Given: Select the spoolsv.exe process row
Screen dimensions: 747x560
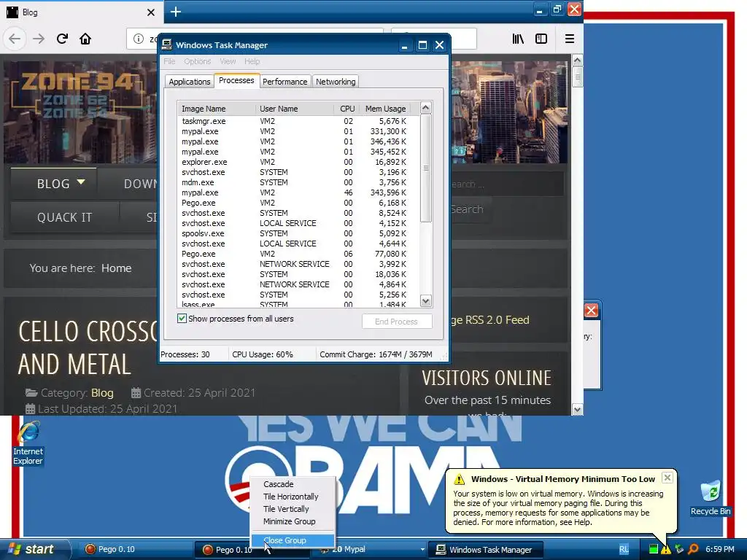Looking at the screenshot, I should [298, 233].
